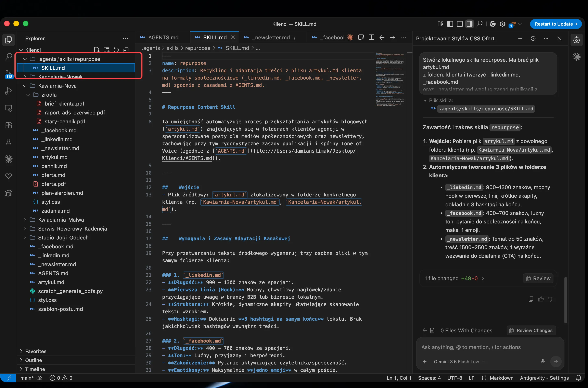
Task: Copy the agent response
Action: (531, 299)
